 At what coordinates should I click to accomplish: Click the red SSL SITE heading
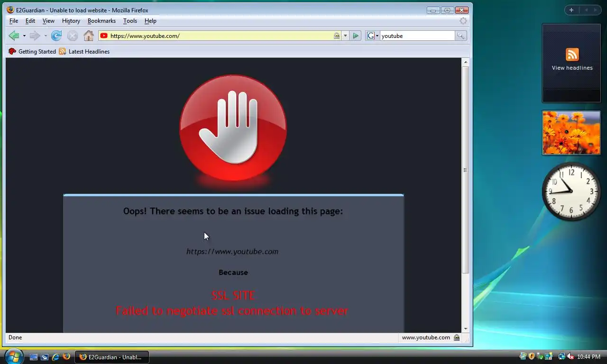coord(233,295)
